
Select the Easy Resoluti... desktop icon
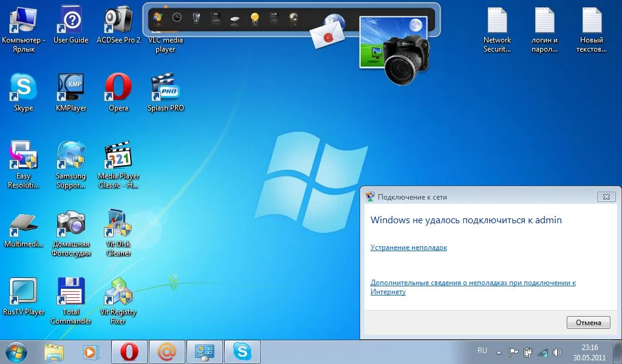pos(24,165)
